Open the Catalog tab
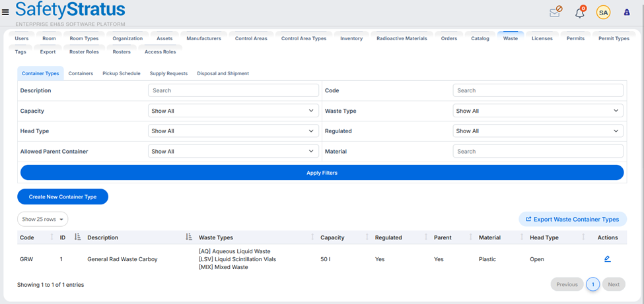The width and height of the screenshot is (644, 304). [480, 38]
